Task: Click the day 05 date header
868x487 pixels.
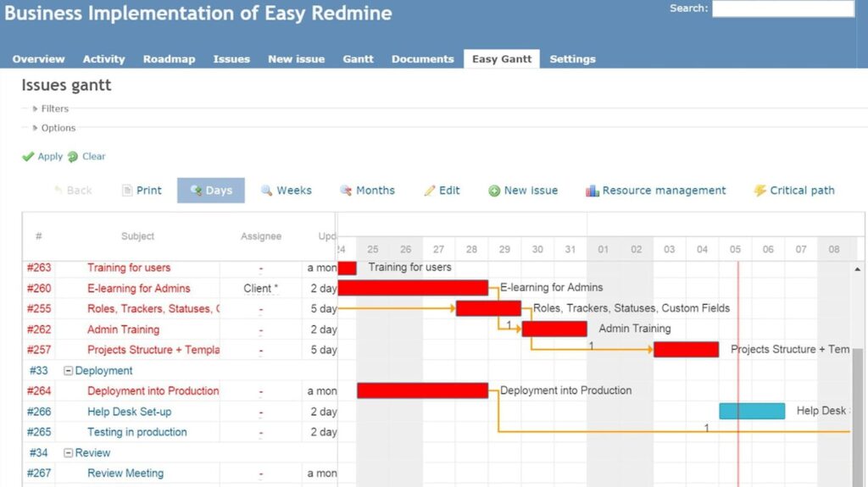Action: [x=735, y=250]
